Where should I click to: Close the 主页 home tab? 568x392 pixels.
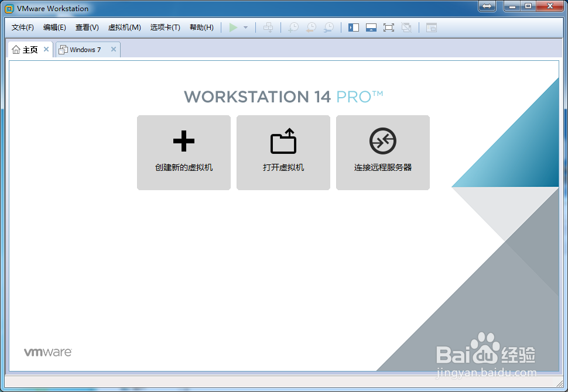coord(46,49)
